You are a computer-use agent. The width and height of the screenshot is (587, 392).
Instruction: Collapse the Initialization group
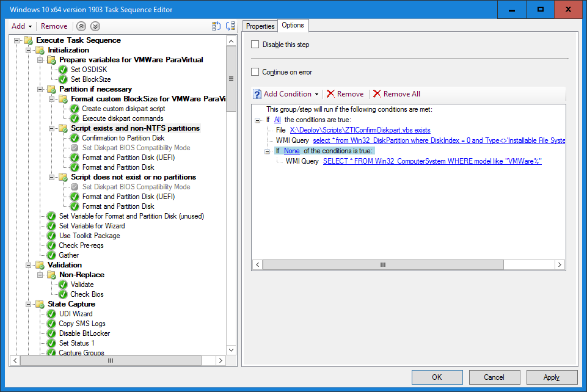point(28,50)
